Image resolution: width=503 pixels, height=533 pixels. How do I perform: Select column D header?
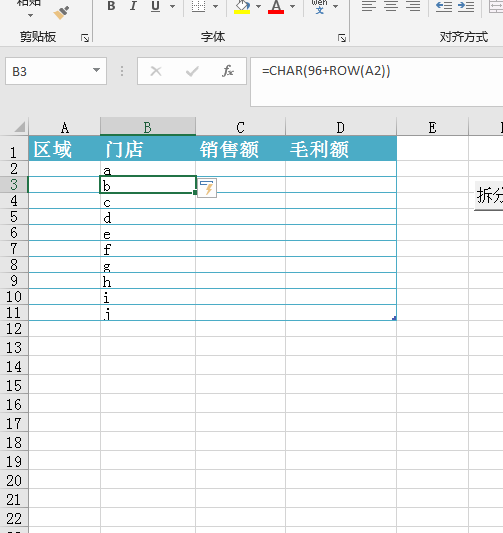[x=341, y=127]
